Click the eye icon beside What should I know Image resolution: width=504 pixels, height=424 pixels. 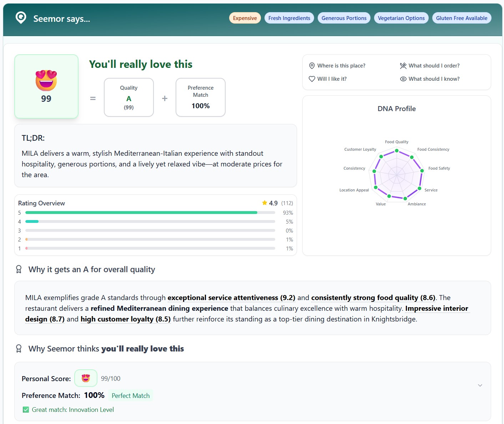[x=403, y=79]
